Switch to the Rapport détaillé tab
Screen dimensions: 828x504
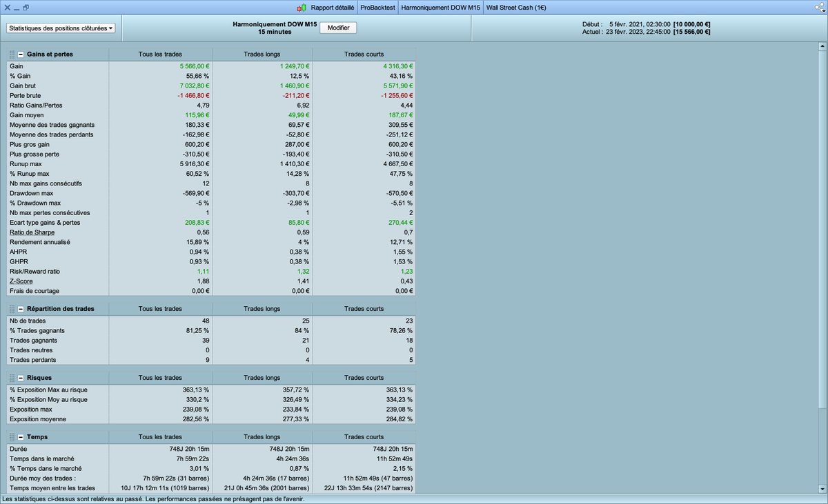(333, 8)
